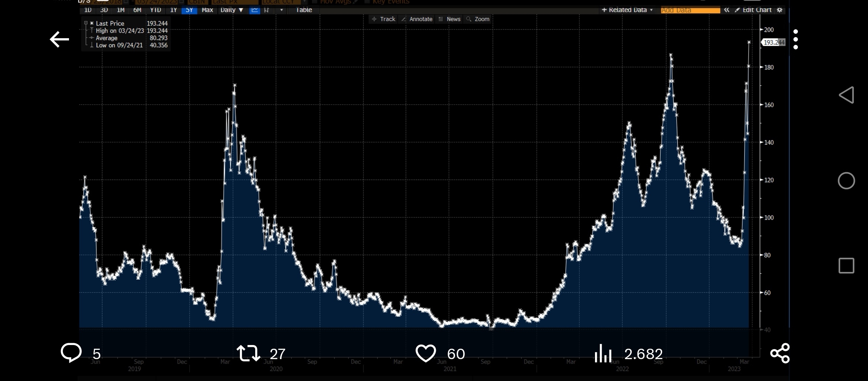Toggle the Last Price legend marker
Image resolution: width=868 pixels, height=381 pixels.
[92, 23]
